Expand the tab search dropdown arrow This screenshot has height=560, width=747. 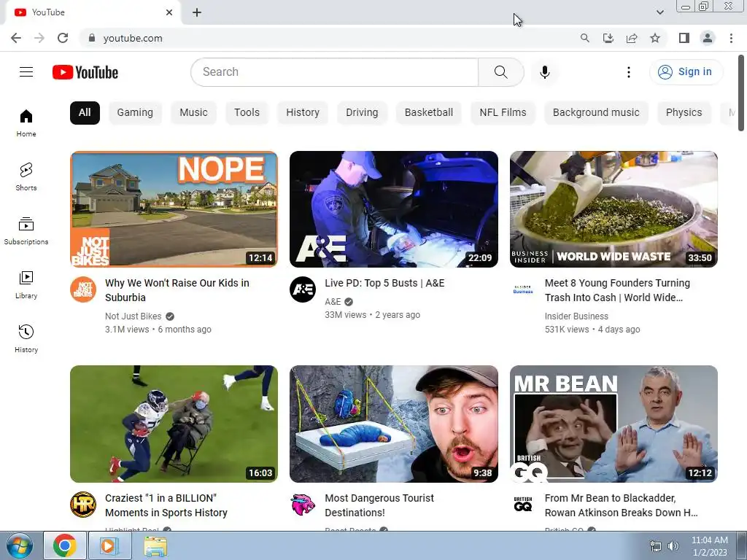point(659,12)
